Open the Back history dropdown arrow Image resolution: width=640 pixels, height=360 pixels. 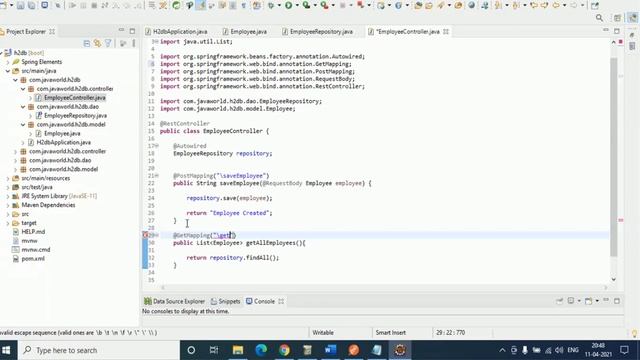click(x=565, y=5)
